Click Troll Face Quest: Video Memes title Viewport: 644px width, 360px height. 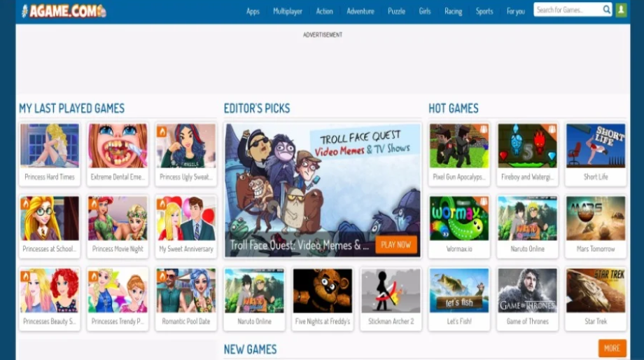(299, 245)
